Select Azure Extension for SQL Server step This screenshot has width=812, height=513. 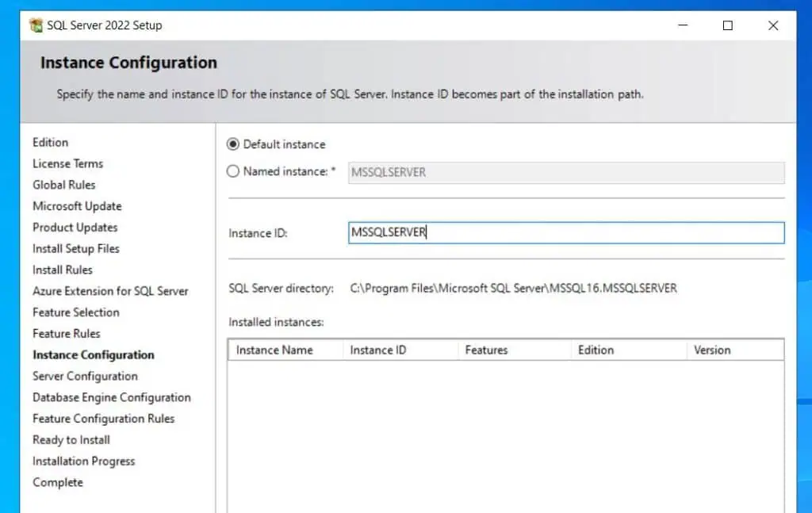click(x=110, y=291)
